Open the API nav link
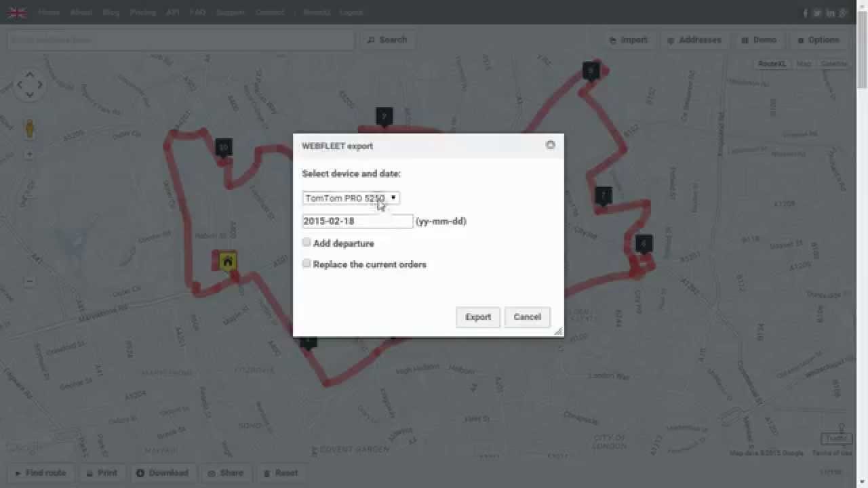 [173, 12]
